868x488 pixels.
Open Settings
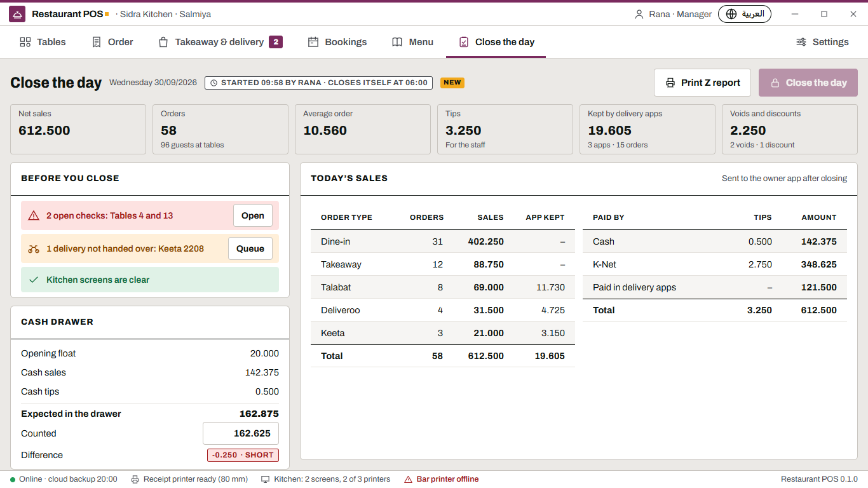pos(822,42)
